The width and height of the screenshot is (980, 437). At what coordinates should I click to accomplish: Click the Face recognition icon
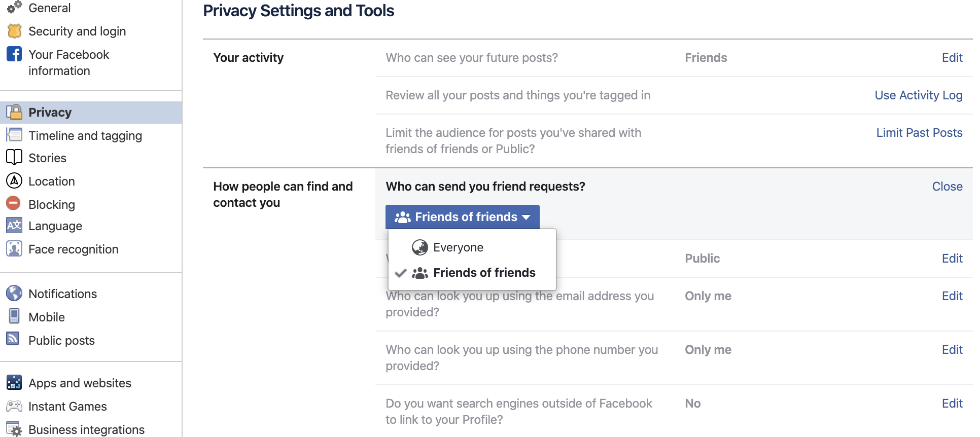[x=14, y=249]
